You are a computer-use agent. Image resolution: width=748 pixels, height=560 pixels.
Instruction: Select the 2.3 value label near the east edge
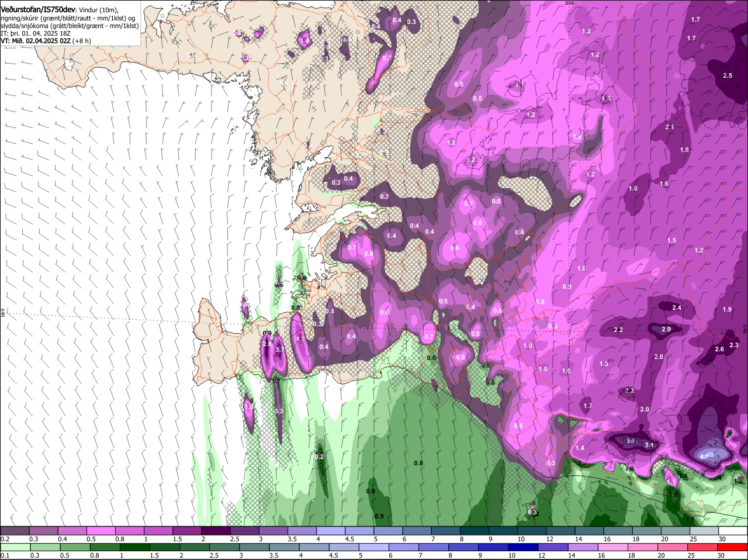[735, 345]
